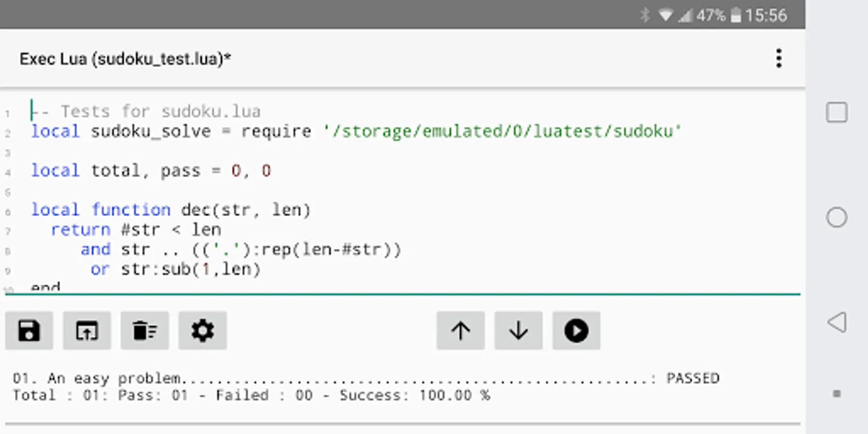
Task: Open a file with the load icon
Action: (87, 331)
